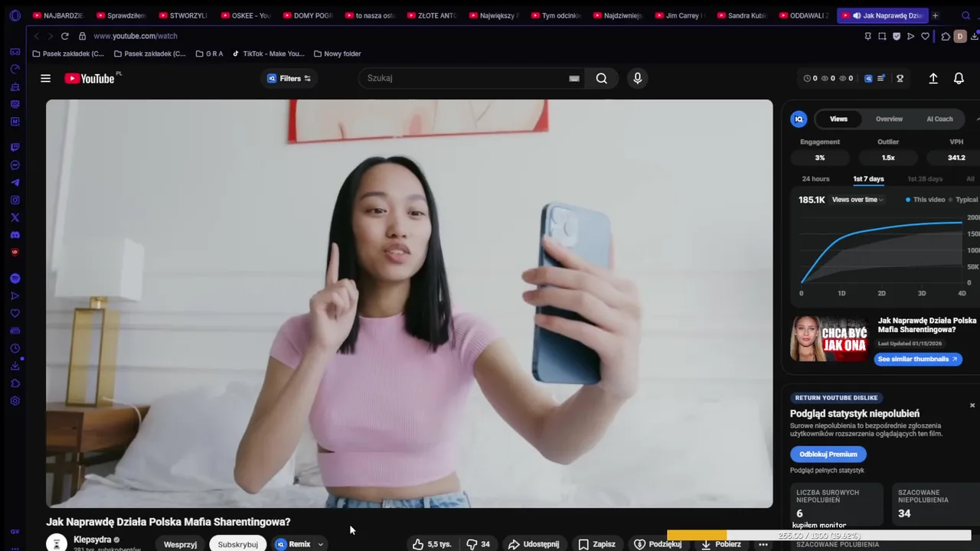The height and width of the screenshot is (551, 980).
Task: Open the vidIQ icon in YouTube header
Action: pos(868,78)
